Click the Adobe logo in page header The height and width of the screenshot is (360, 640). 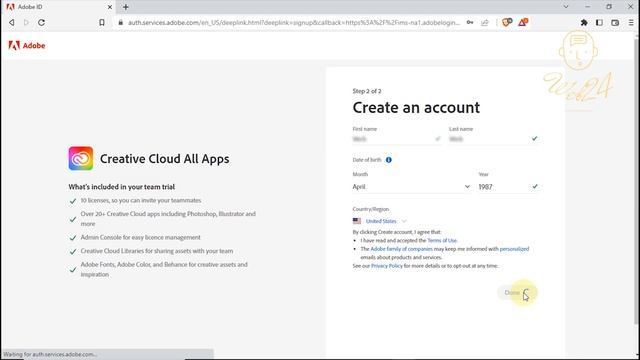click(27, 45)
